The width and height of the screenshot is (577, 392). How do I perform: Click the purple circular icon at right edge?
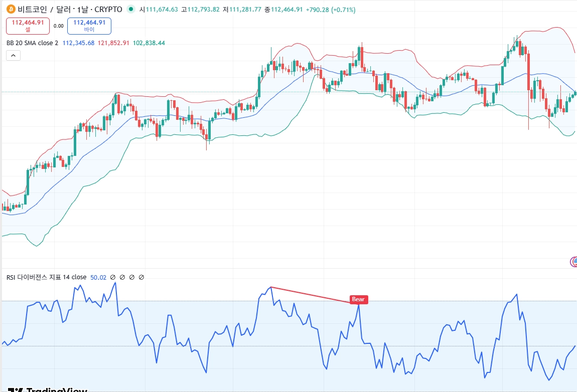point(573,262)
